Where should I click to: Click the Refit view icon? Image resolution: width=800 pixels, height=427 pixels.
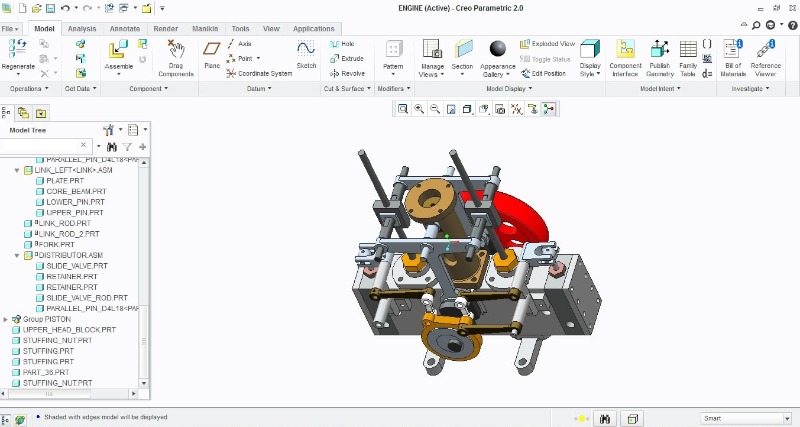[x=403, y=109]
